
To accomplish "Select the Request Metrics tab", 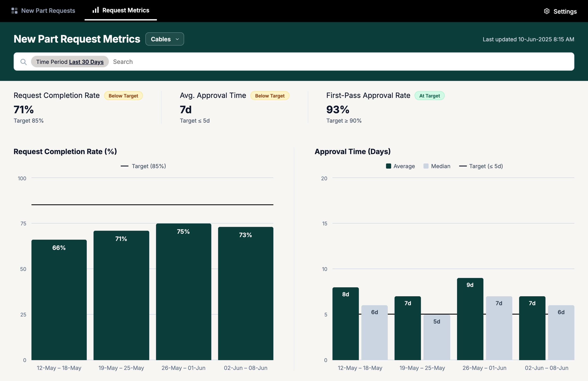I will click(121, 10).
